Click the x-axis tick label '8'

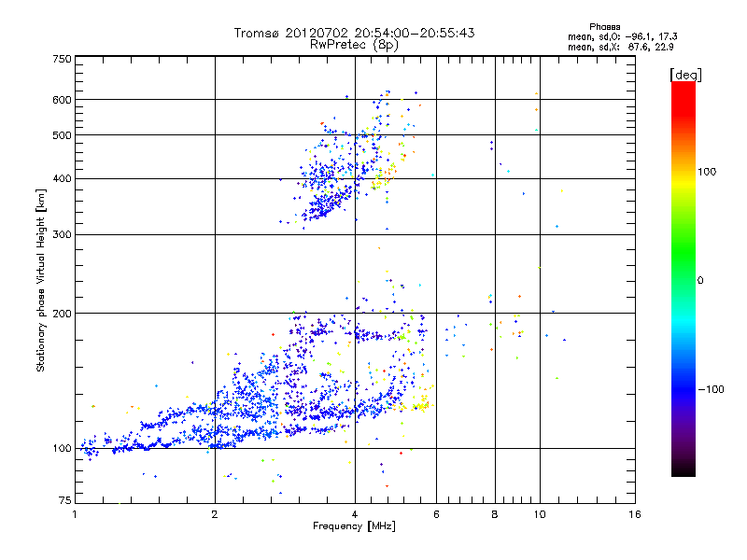pos(495,514)
